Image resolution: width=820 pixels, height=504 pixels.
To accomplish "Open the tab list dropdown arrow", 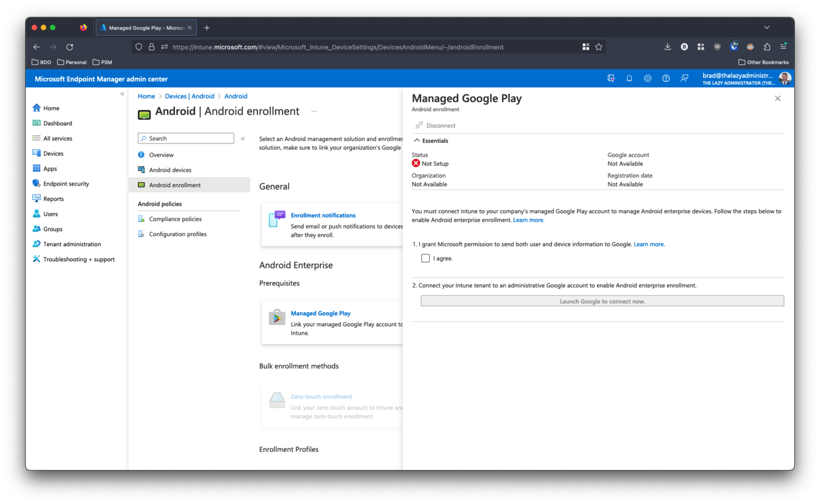I will coord(767,28).
